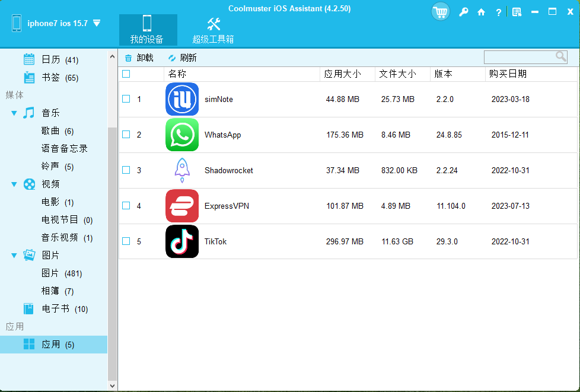The width and height of the screenshot is (580, 392).
Task: Open 电视节目 (0) in the sidebar
Action: pyautogui.click(x=67, y=219)
